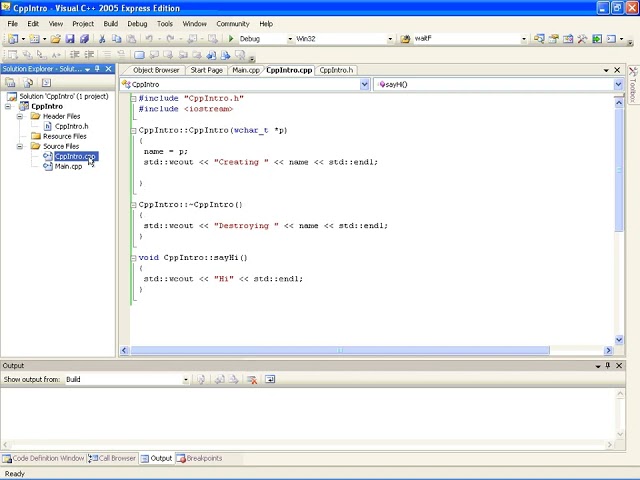Screen dimensions: 640x480
Task: Click the editor horizontal scrollbar thumb
Action: click(x=340, y=350)
